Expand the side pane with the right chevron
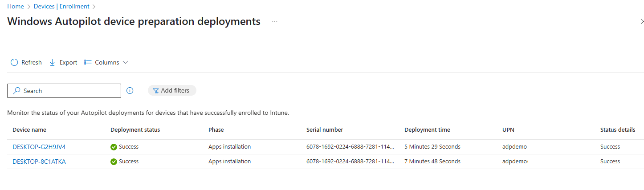Screen dimensions: 644x190 coord(641,21)
